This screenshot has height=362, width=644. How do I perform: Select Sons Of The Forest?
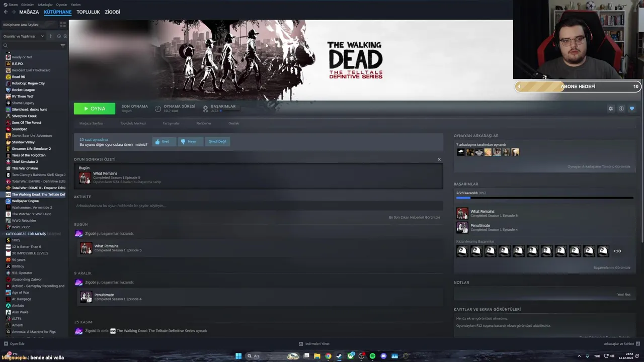[x=26, y=123]
